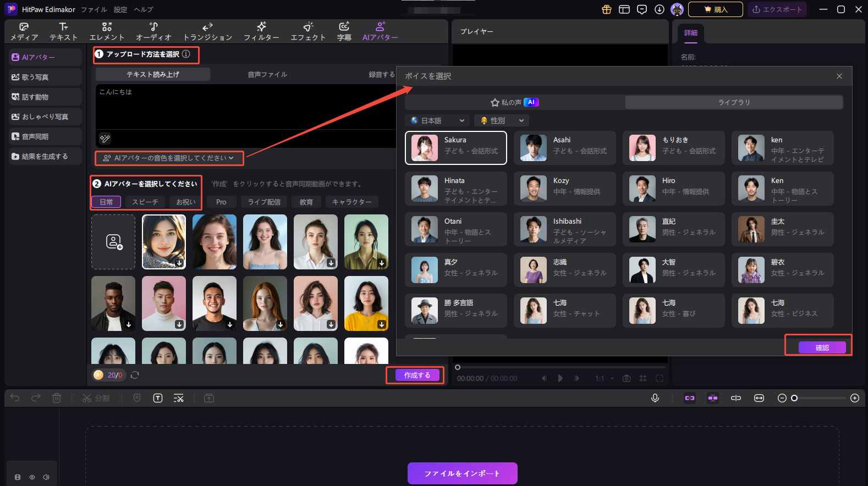Screen dimensions: 868x486
Task: Click the ファイルをインポート button
Action: pos(462,473)
